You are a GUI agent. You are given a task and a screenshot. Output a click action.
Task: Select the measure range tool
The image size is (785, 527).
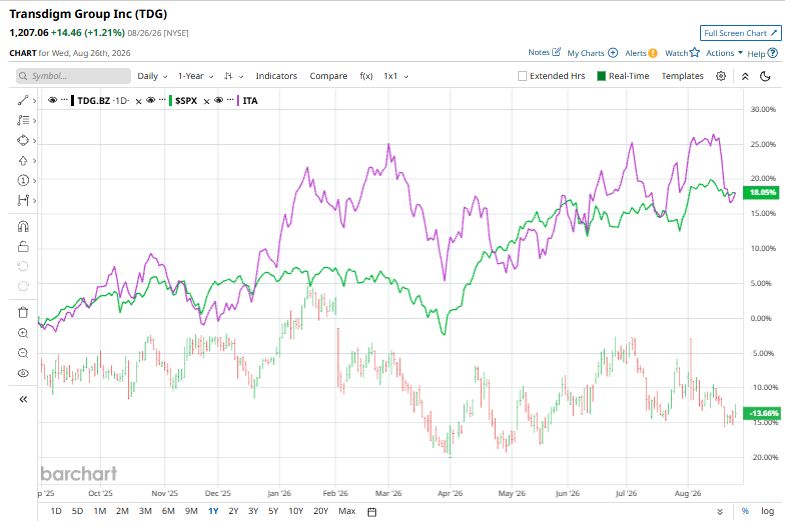[x=23, y=200]
